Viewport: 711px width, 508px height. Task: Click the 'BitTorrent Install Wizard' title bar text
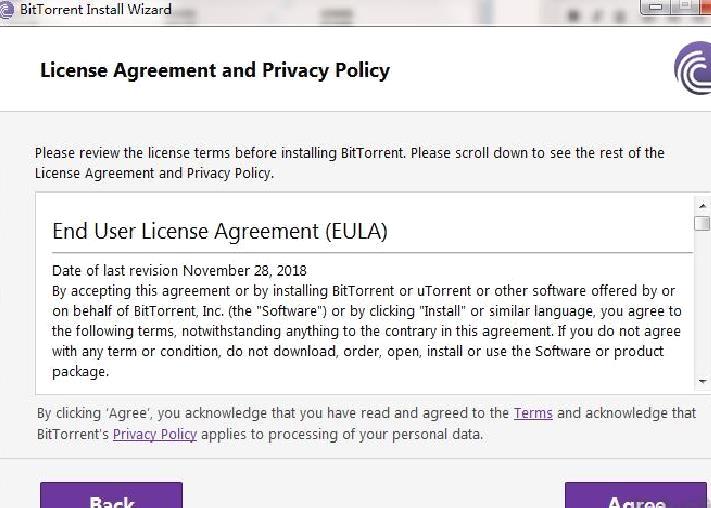[96, 9]
